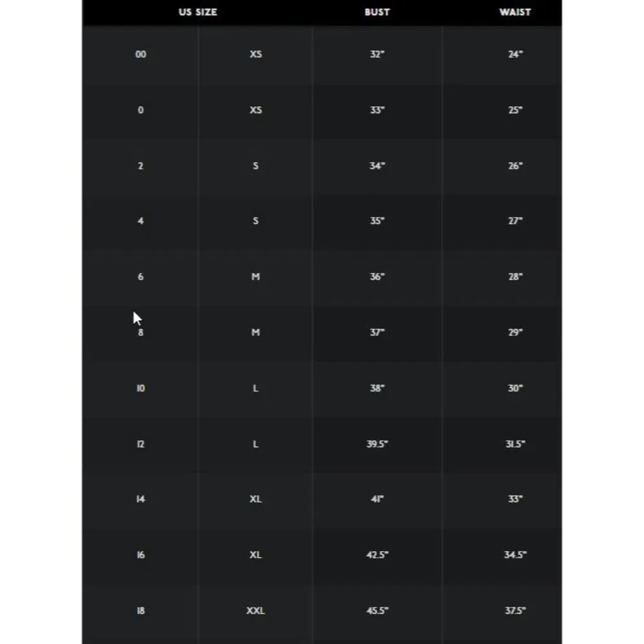644x644 pixels.
Task: Select the 38" bust measurement
Action: [377, 388]
